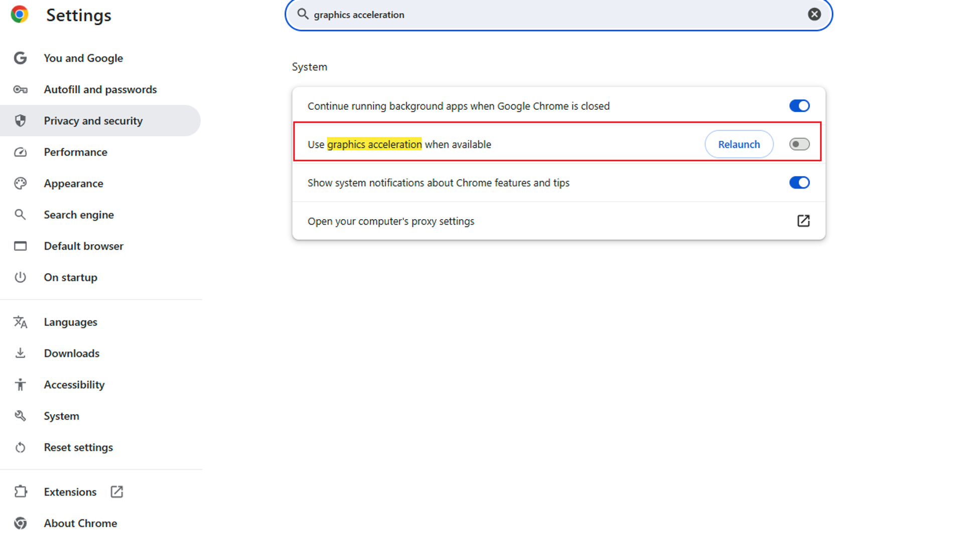Click the Chrome logo beside Settings
Image resolution: width=980 pixels, height=538 pixels.
[x=20, y=14]
